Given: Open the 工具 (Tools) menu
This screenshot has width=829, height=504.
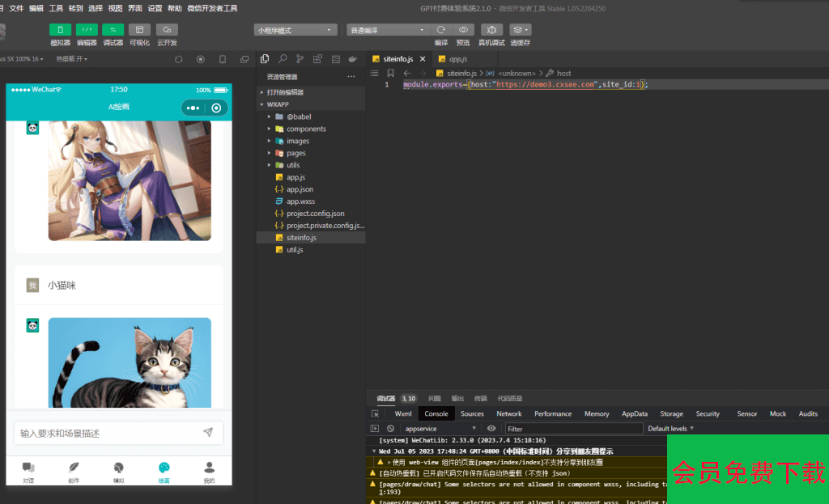Looking at the screenshot, I should pyautogui.click(x=56, y=8).
